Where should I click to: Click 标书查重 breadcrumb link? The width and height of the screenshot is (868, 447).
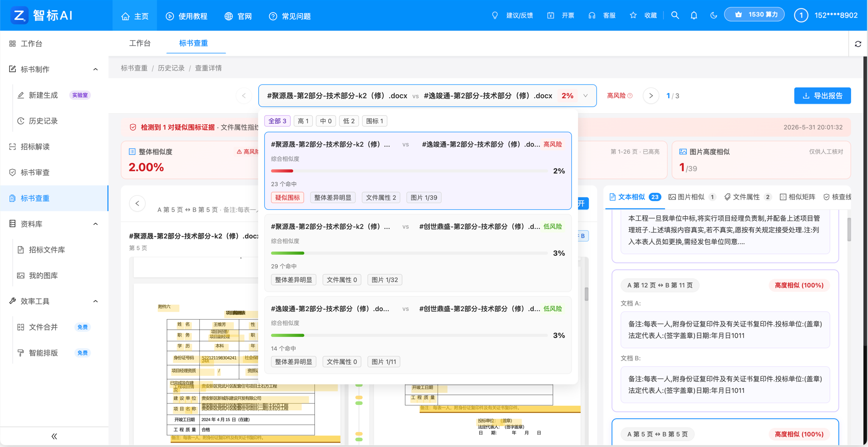134,68
